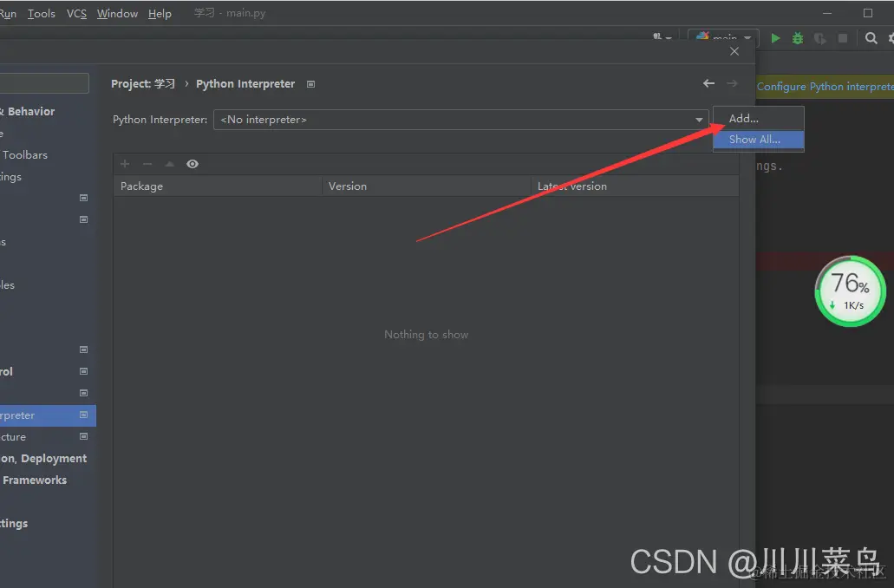This screenshot has height=588, width=894.
Task: Click the gray Stop square icon
Action: (x=843, y=38)
